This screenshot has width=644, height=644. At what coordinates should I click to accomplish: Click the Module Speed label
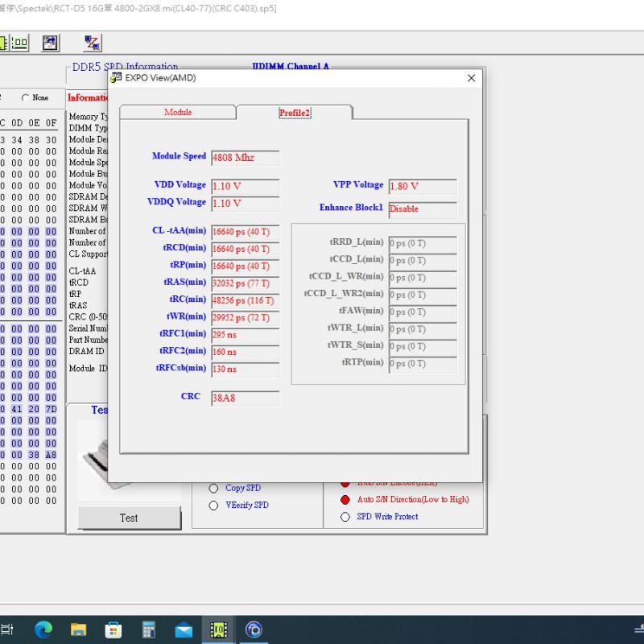click(179, 156)
